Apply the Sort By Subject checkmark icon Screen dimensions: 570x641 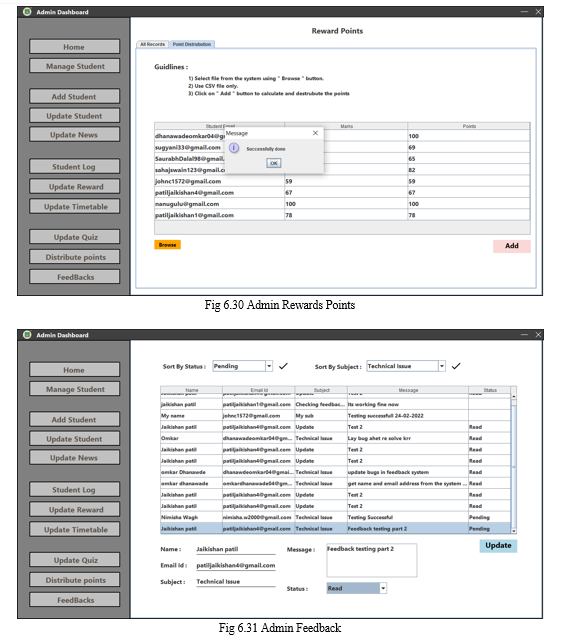(456, 366)
